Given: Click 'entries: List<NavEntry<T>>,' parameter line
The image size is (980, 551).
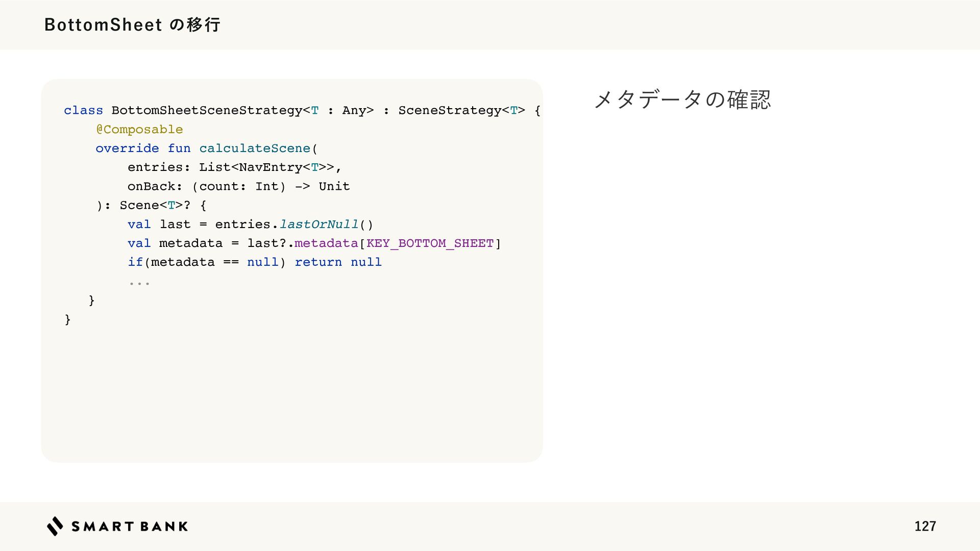Looking at the screenshot, I should click(x=234, y=167).
